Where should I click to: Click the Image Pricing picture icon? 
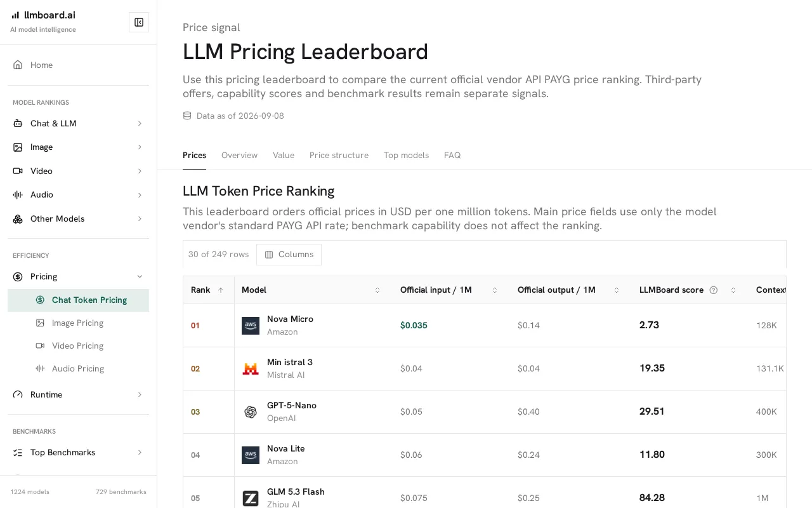[x=40, y=323]
